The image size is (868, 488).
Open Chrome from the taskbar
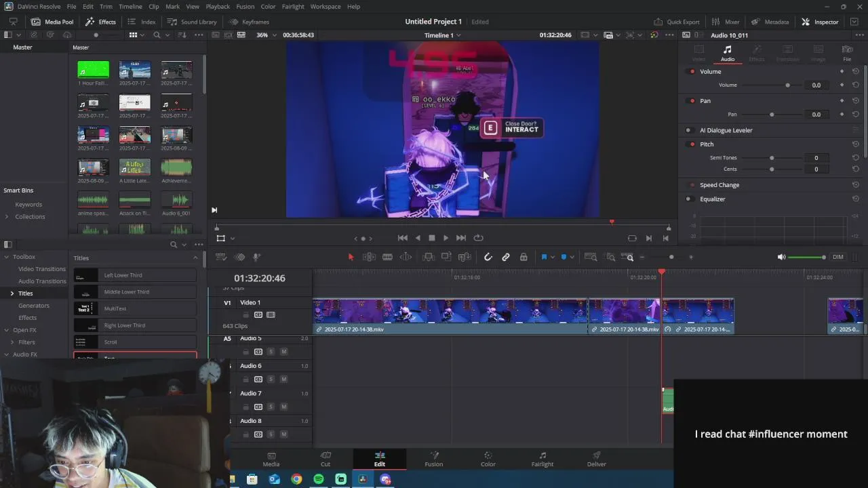[296, 479]
